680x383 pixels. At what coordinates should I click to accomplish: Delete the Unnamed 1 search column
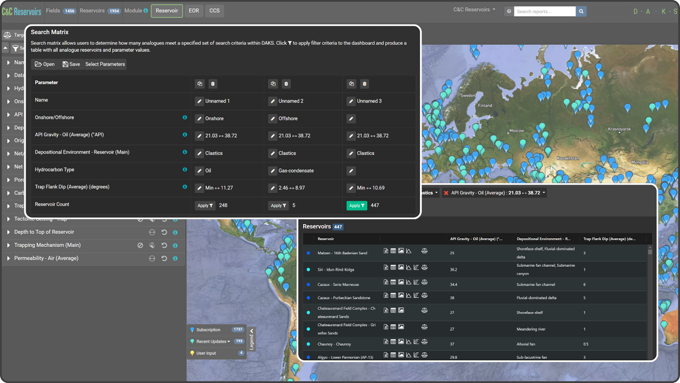coord(213,84)
